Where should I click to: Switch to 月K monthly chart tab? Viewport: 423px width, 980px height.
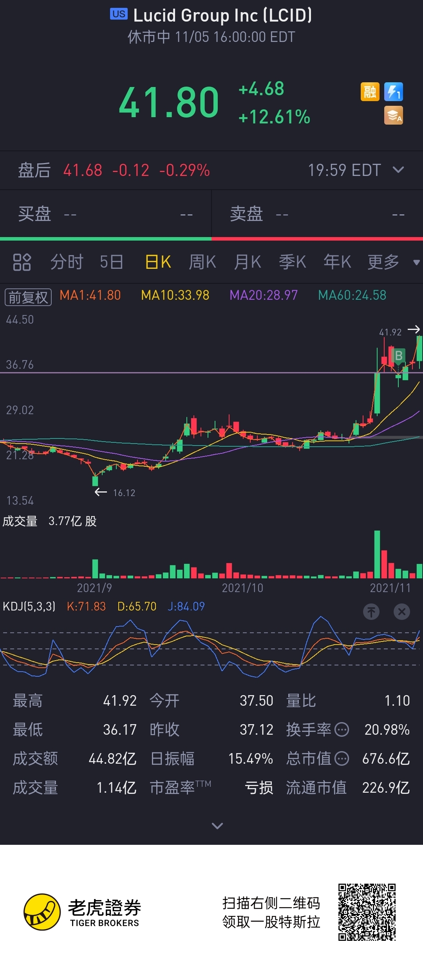248,262
